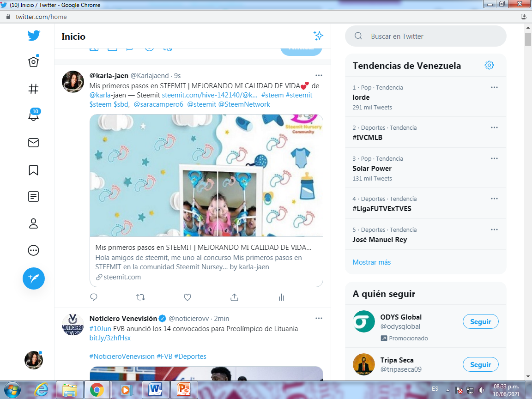Click the volume speaker tray icon
Screen dimensions: 532x399
482,390
